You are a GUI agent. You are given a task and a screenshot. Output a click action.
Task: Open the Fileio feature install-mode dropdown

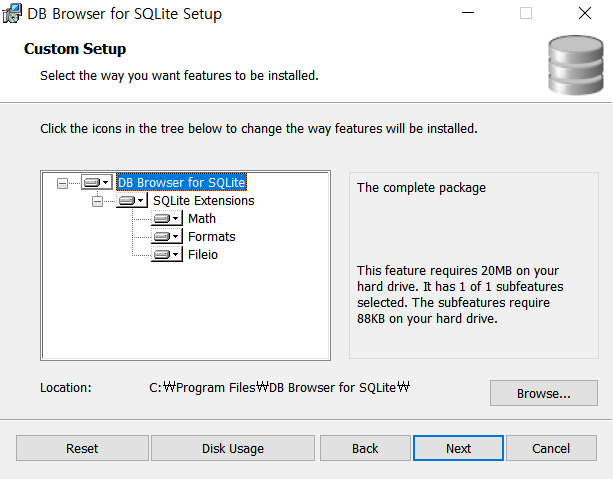[x=167, y=254]
